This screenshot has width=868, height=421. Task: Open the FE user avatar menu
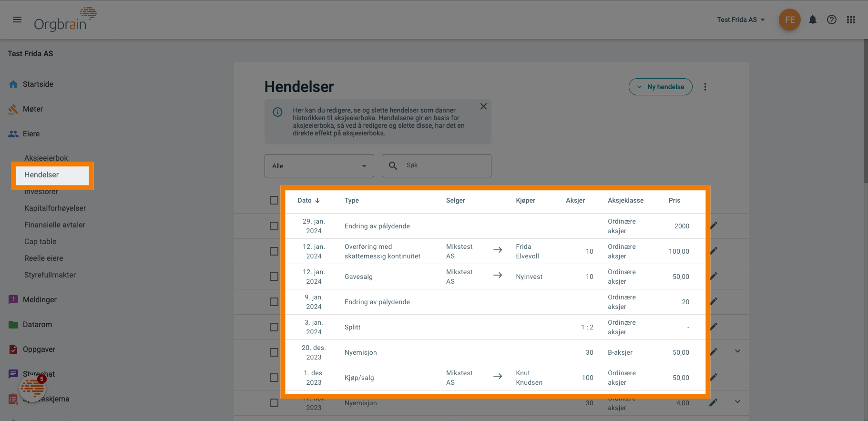coord(790,20)
